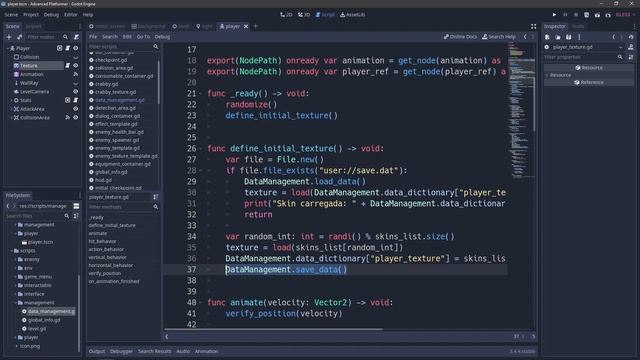Screen dimensions: 640x360
Task: Close the player scene tab
Action: [246, 27]
